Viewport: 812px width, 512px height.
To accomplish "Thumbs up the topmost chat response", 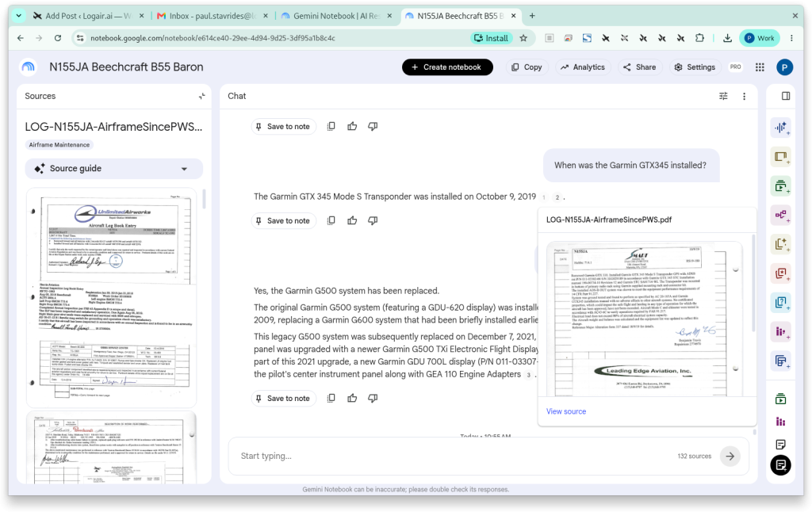I will (x=352, y=126).
